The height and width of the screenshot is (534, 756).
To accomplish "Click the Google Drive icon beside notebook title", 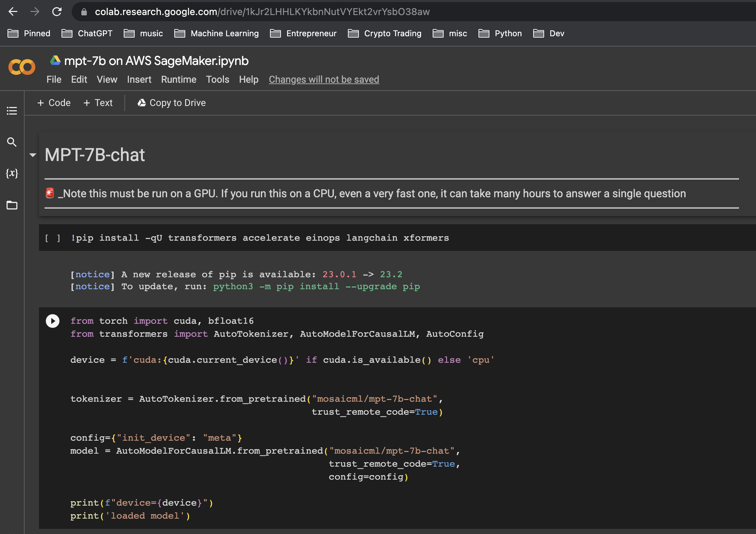I will pyautogui.click(x=55, y=61).
